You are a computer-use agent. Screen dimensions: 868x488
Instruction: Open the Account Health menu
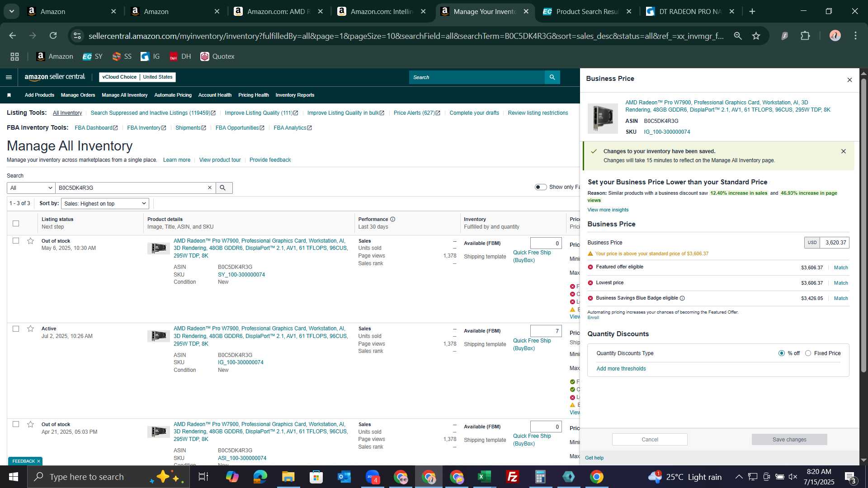click(215, 95)
